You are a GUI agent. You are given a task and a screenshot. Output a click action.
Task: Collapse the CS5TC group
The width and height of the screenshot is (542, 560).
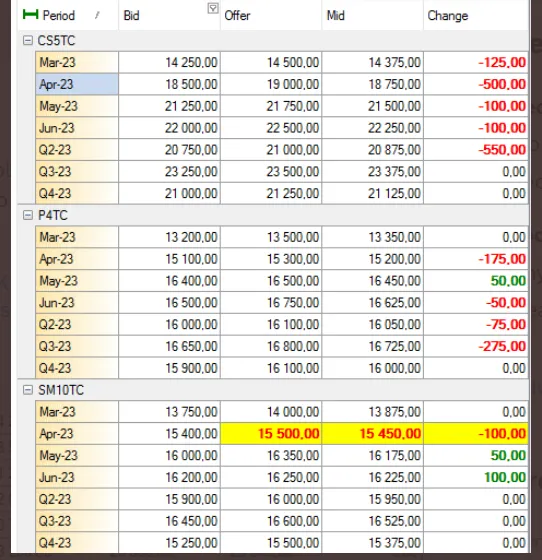point(27,40)
